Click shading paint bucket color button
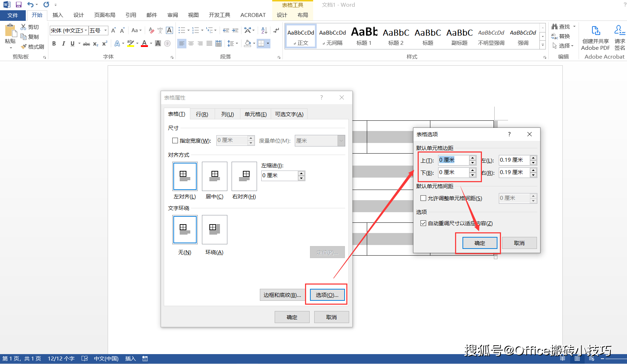Screen dimensions: 627x364 (247, 43)
